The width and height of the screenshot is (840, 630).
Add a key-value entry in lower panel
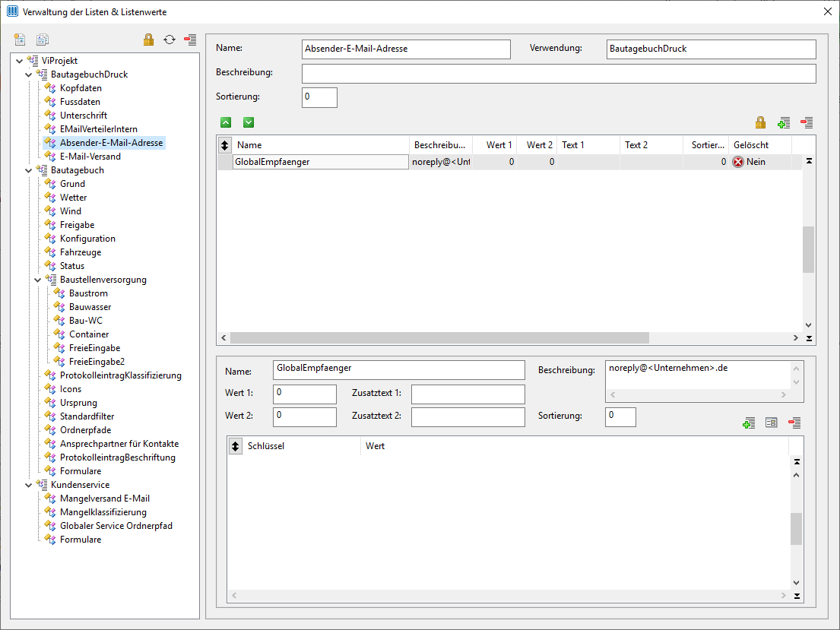click(749, 423)
